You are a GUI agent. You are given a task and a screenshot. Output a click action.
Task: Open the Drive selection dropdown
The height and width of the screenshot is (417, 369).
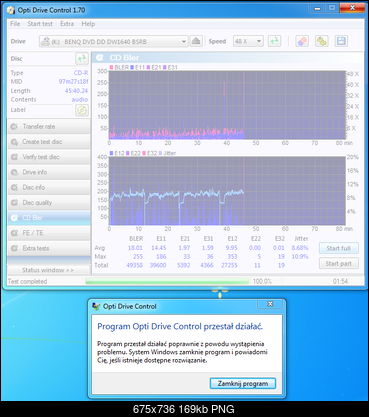click(113, 41)
